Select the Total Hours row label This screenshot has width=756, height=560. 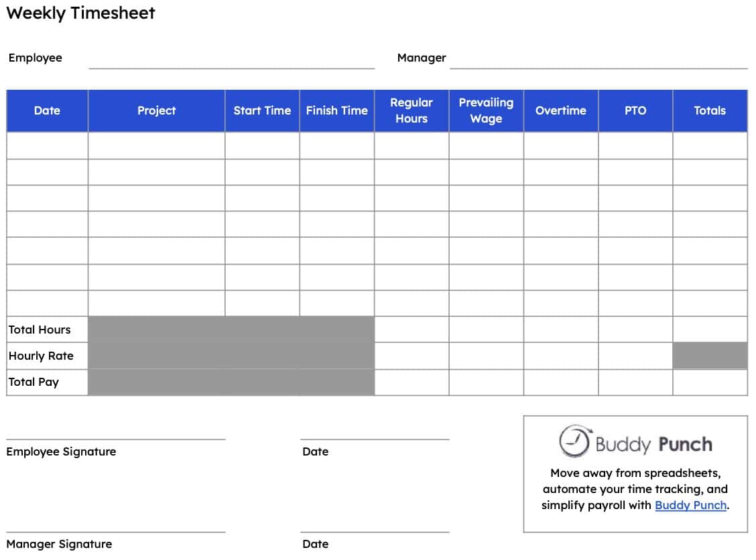tap(40, 330)
